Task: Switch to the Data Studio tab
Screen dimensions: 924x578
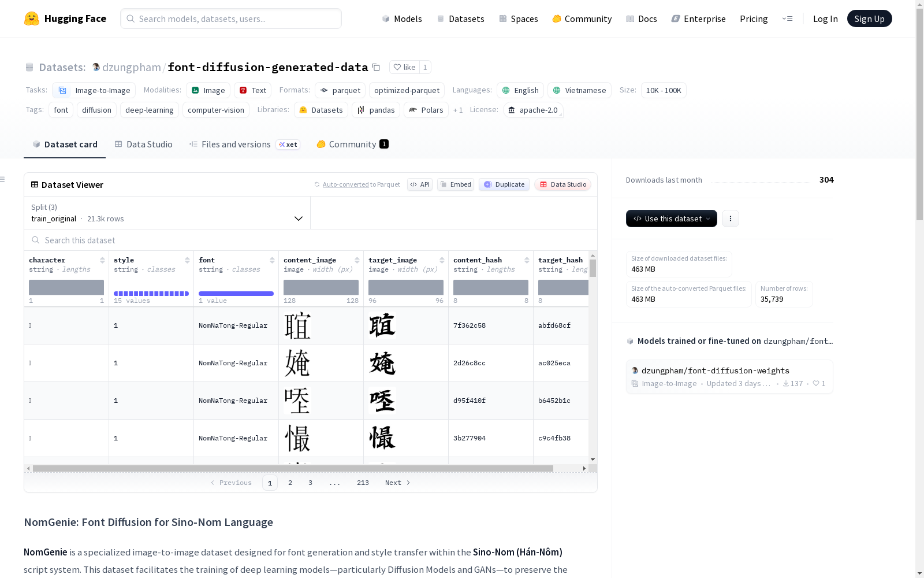Action: (x=144, y=144)
